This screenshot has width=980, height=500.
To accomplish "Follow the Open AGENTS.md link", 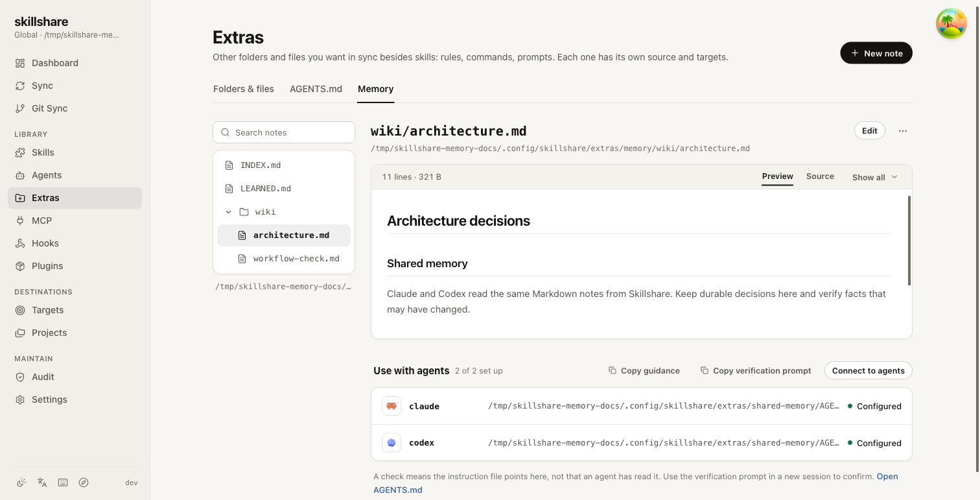I will (636, 483).
